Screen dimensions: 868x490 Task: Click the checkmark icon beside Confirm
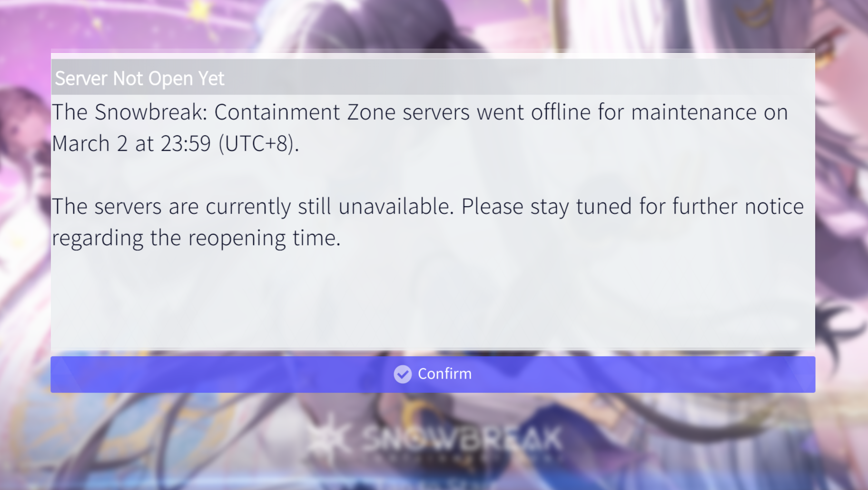pos(403,374)
